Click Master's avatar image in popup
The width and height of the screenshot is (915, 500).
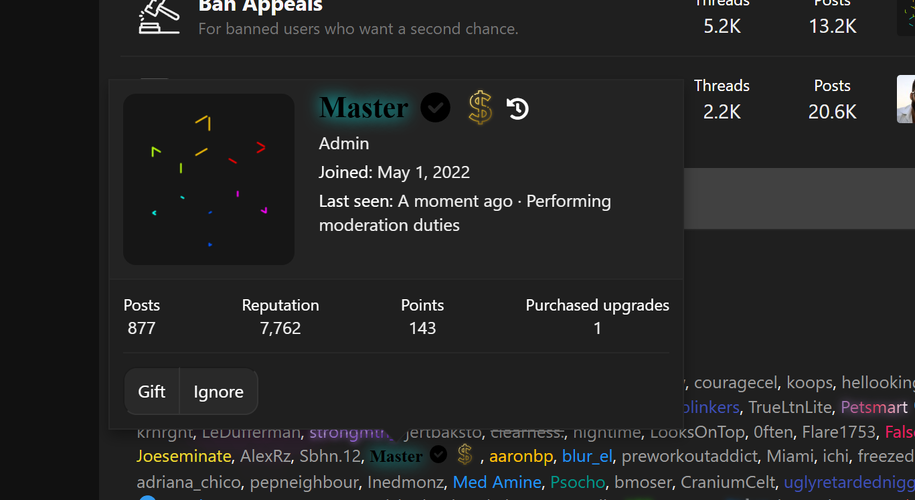pos(209,179)
